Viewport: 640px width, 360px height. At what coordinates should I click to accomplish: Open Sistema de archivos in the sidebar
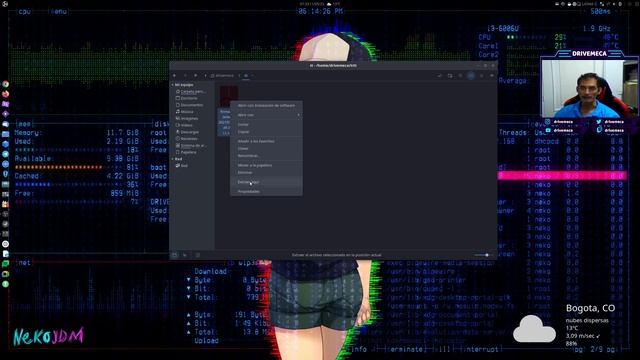[x=191, y=145]
